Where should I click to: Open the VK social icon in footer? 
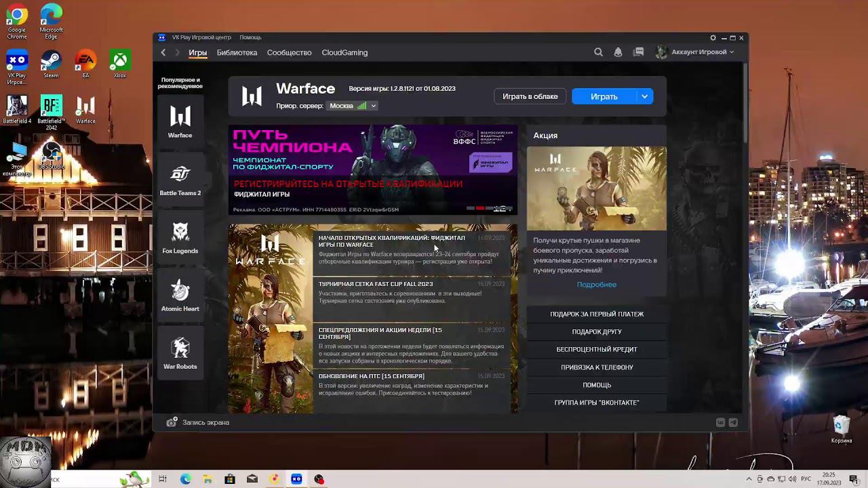pos(720,422)
